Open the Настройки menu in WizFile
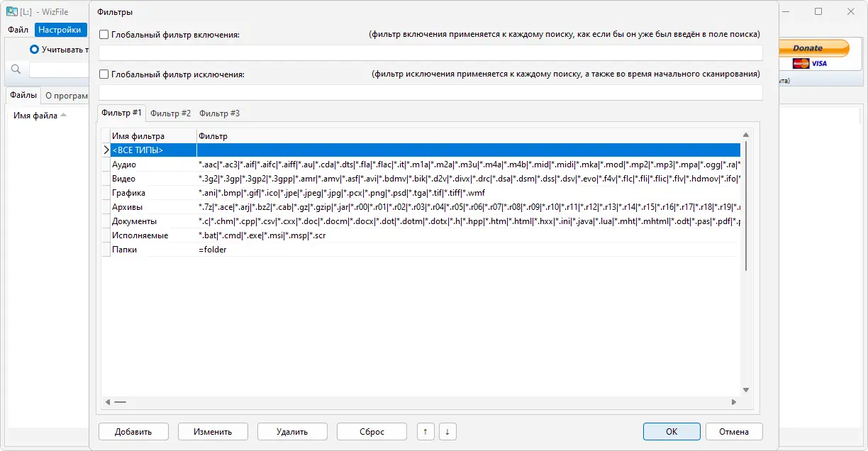Image resolution: width=868 pixels, height=451 pixels. point(60,30)
